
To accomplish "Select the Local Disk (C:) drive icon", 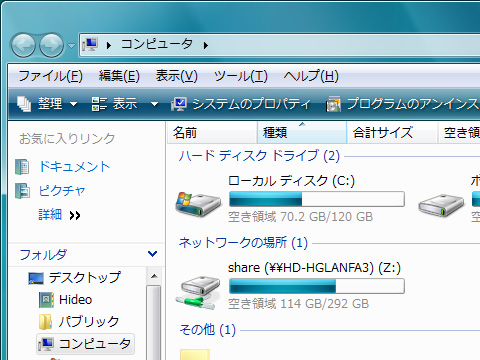I will point(198,204).
